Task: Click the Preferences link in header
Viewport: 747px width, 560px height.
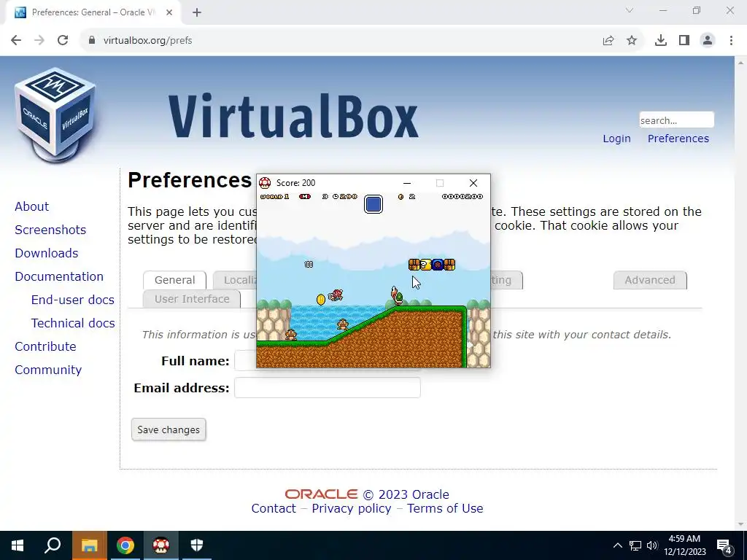Action: tap(678, 139)
